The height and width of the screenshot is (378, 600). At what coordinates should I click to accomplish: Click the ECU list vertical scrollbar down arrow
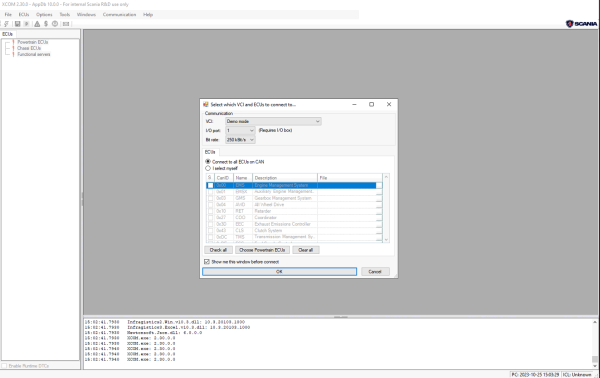386,240
